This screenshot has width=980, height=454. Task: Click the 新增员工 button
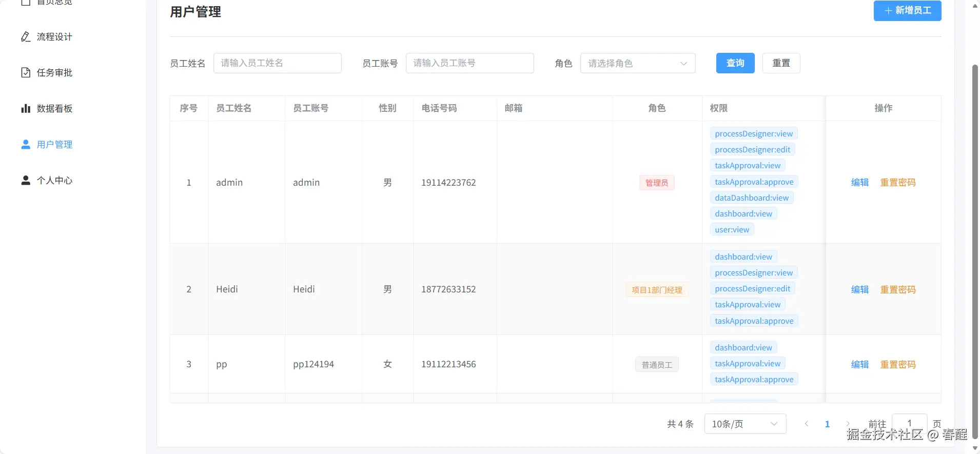(907, 11)
